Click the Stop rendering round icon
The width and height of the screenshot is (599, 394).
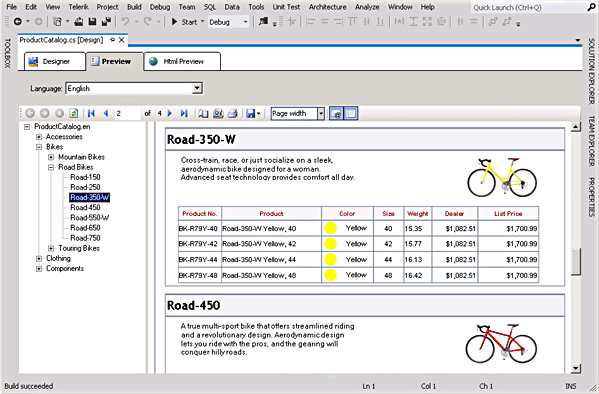[x=59, y=113]
